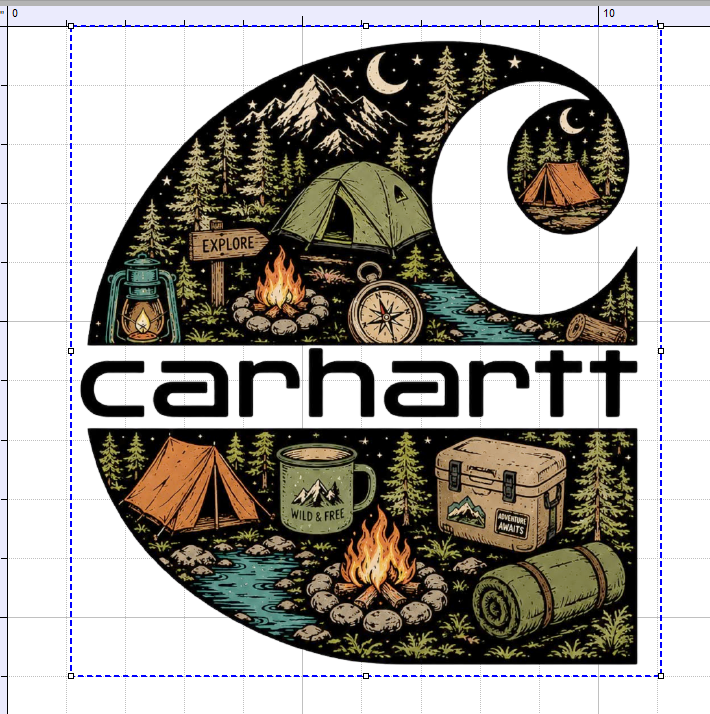The image size is (710, 714).
Task: Click the horizontal ruler at the 10 mark
Action: point(609,13)
